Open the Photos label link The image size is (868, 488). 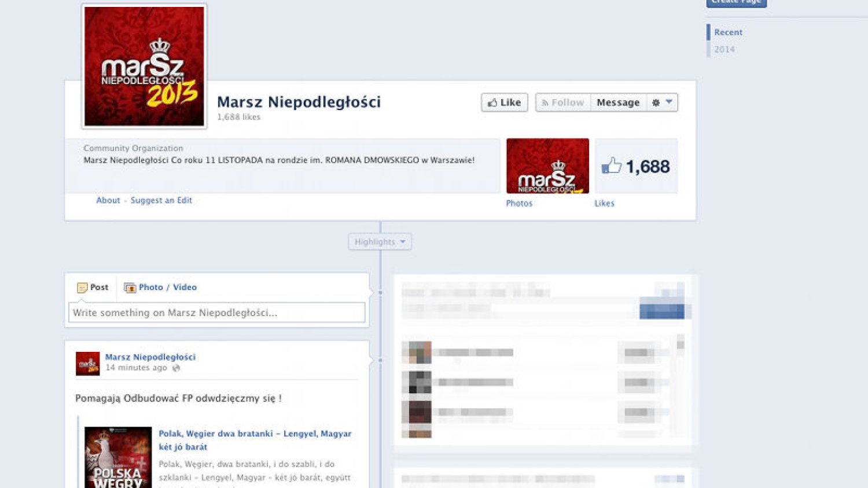pyautogui.click(x=519, y=203)
